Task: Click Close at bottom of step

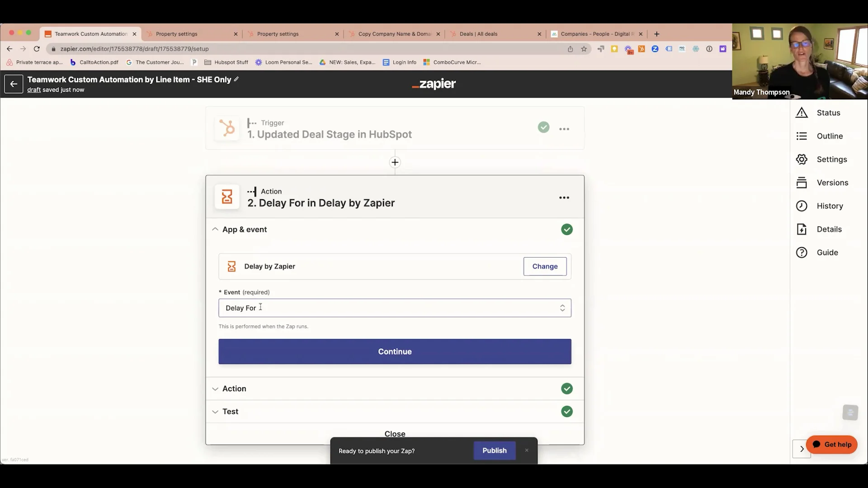Action: 395,434
